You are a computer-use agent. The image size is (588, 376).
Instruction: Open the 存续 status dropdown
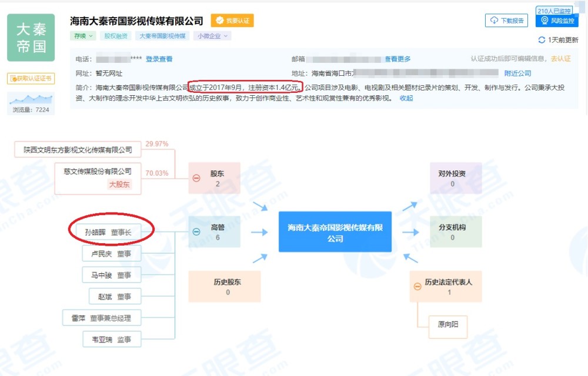(83, 36)
